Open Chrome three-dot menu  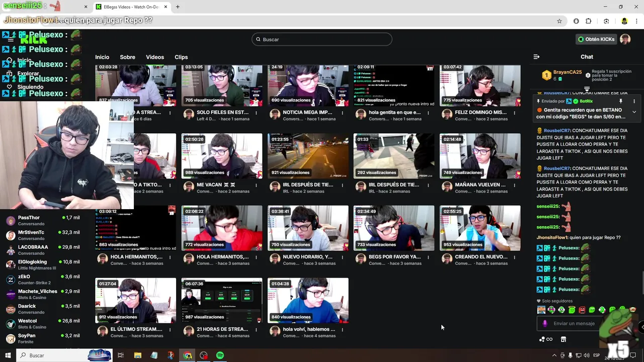pos(636,21)
